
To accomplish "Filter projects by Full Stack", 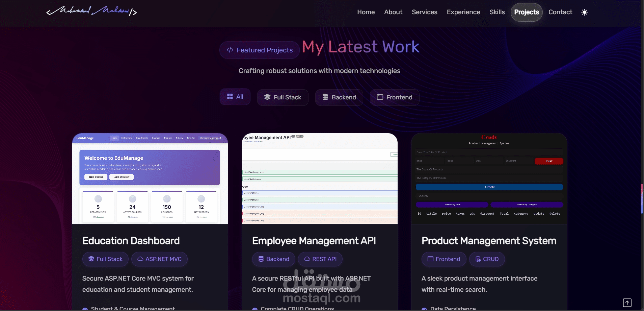I will pyautogui.click(x=283, y=97).
